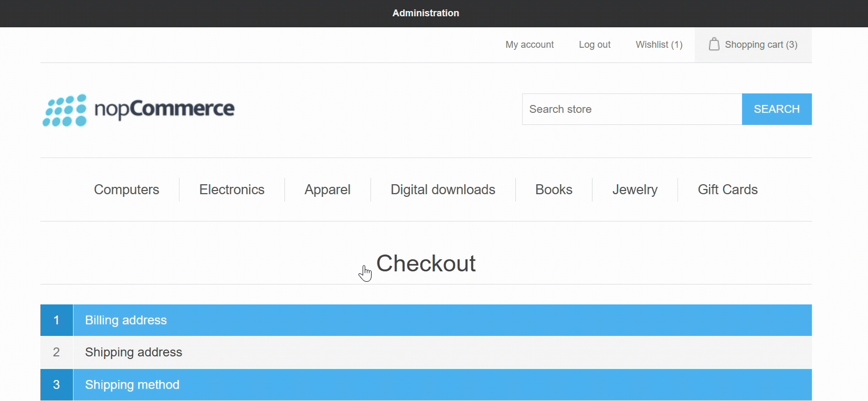Open the Administration link
The height and width of the screenshot is (401, 868).
tap(426, 13)
